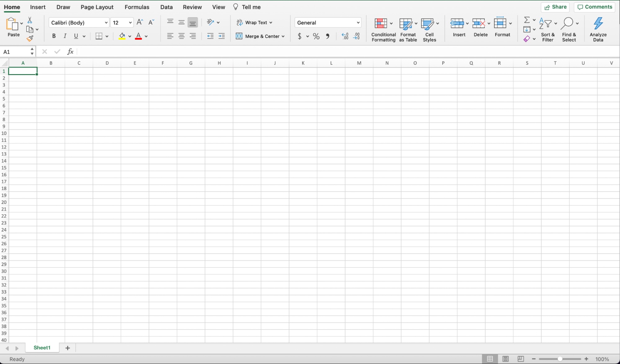620x364 pixels.
Task: Switch to Page Layout view in status bar
Action: [506, 359]
